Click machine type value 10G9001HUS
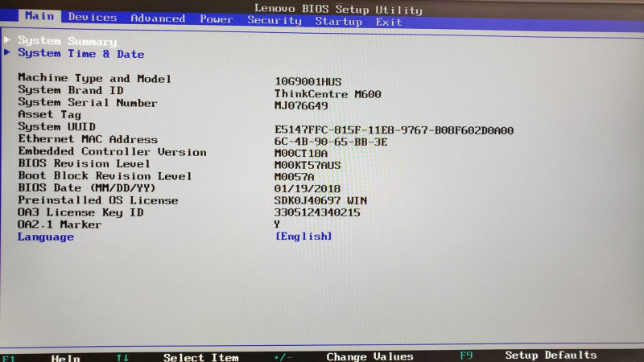The width and height of the screenshot is (644, 362). pyautogui.click(x=308, y=82)
